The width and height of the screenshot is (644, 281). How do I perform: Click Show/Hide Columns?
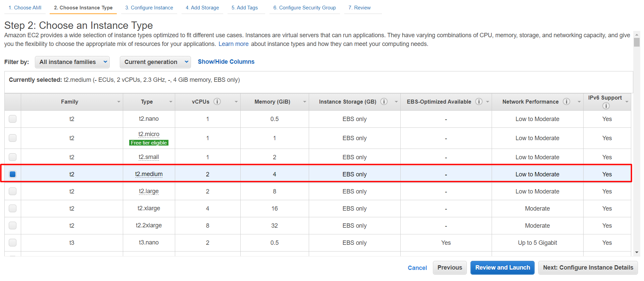coord(226,62)
